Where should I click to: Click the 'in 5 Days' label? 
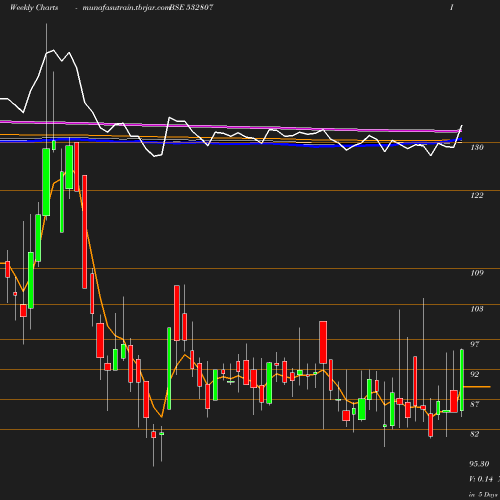483,494
